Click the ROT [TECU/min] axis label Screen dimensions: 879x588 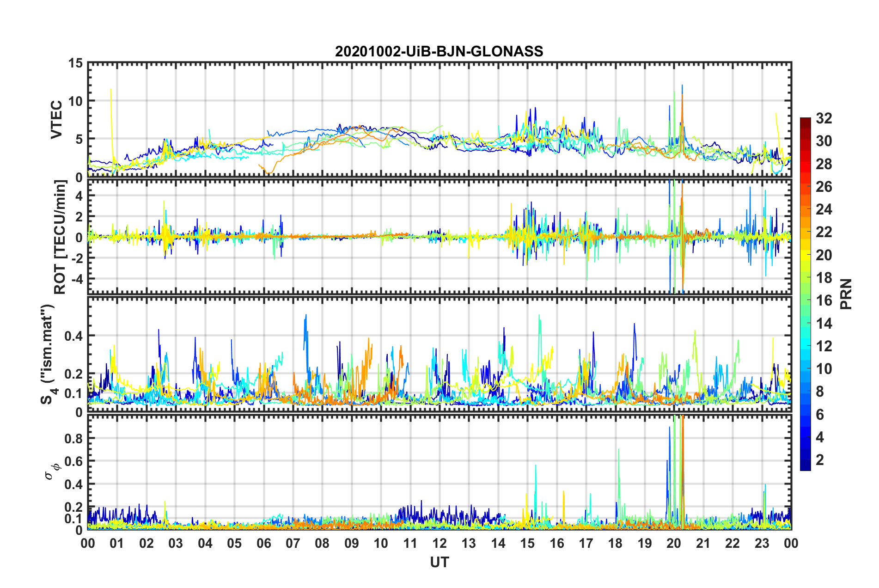60,237
